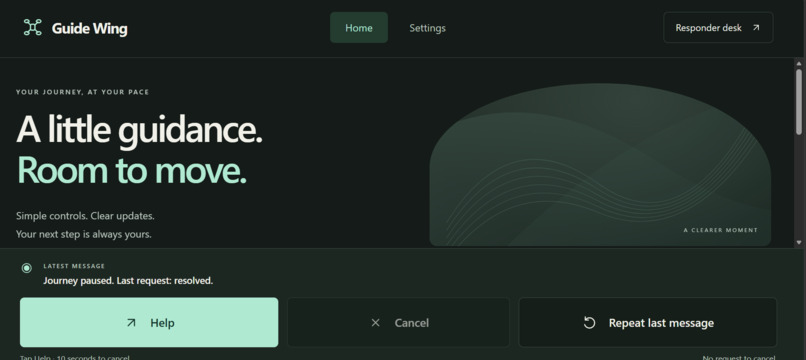Click 'Your next step is always yours.' text
The width and height of the screenshot is (806, 360).
84,234
